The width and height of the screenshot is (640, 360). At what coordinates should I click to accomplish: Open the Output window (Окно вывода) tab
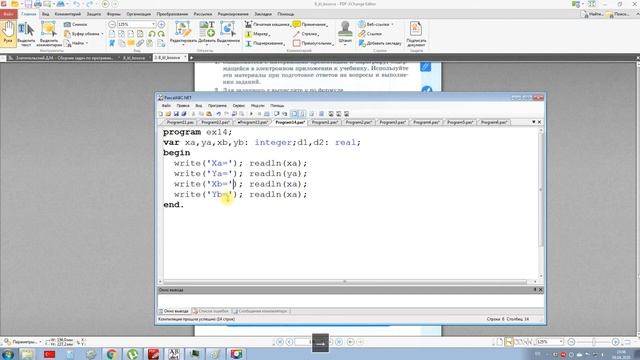pyautogui.click(x=174, y=311)
